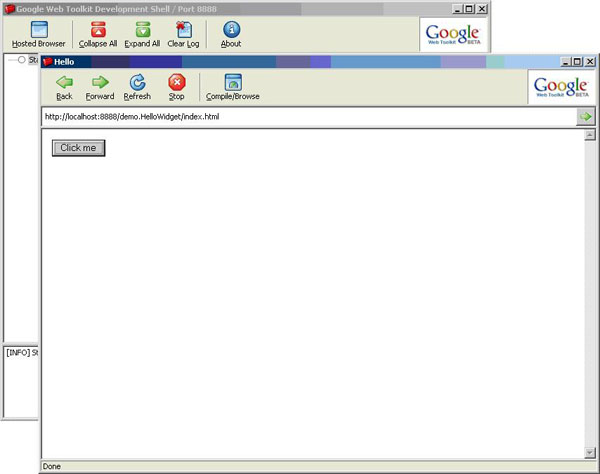Click the green Go arrow beside address bar
600x474 pixels.
click(x=586, y=117)
